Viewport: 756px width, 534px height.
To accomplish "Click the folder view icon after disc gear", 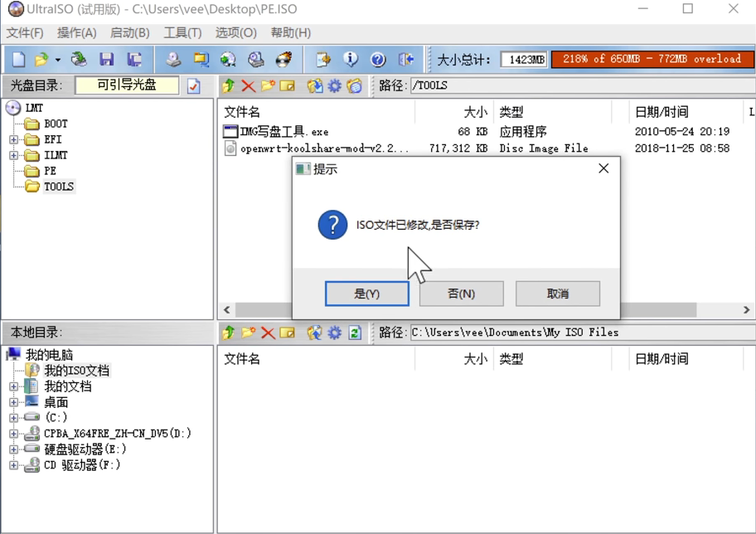I will [x=355, y=86].
